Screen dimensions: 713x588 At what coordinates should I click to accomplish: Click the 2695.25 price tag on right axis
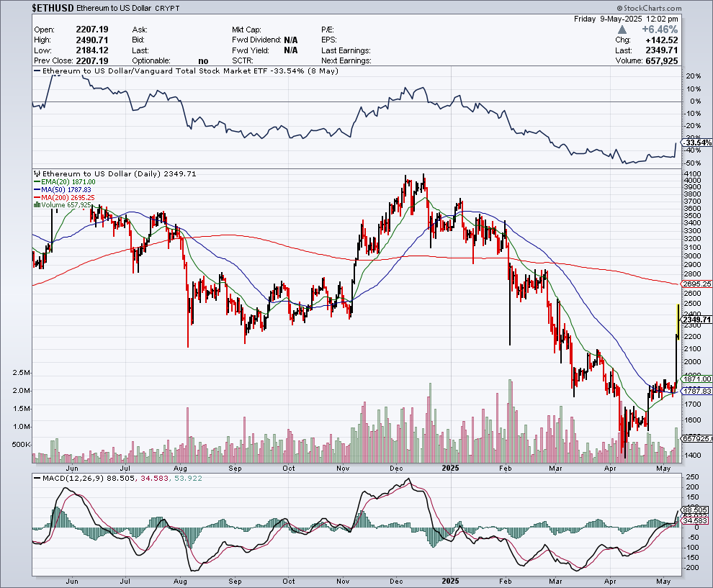coord(697,284)
